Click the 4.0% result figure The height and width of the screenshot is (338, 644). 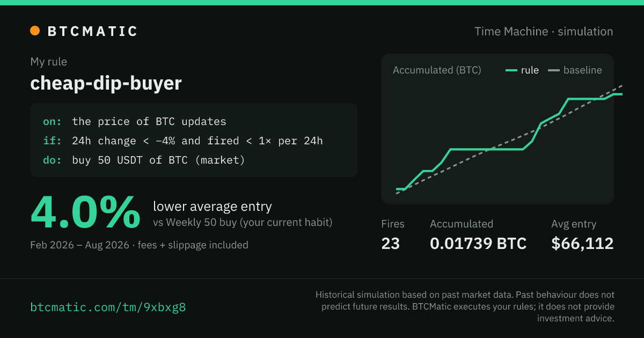85,214
